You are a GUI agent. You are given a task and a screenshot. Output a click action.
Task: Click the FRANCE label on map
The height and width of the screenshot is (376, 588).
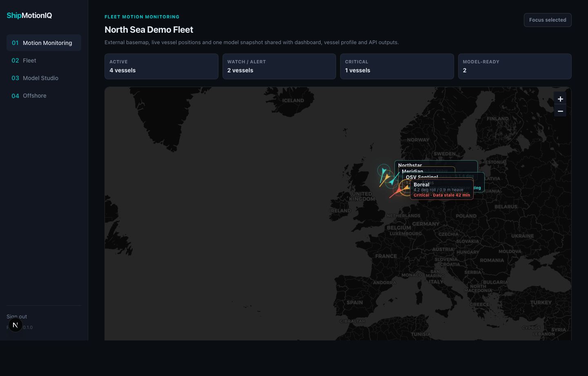click(x=386, y=256)
